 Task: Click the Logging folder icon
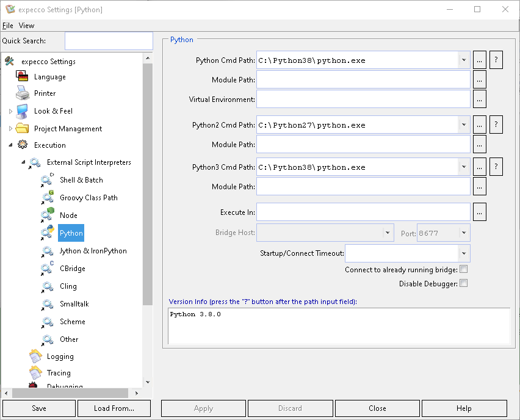tap(35, 357)
